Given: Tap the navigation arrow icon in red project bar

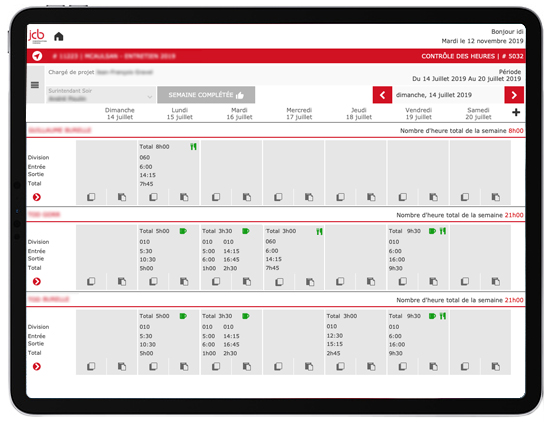Looking at the screenshot, I should pyautogui.click(x=37, y=56).
